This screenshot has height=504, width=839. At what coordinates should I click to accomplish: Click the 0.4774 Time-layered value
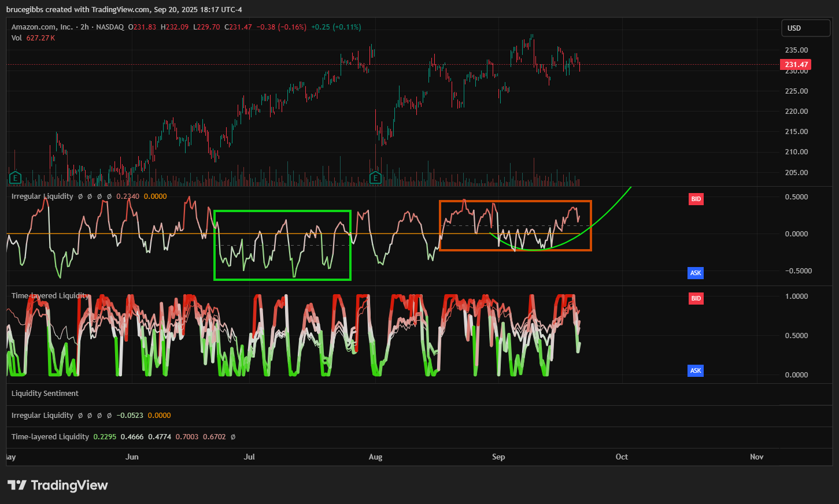point(160,436)
